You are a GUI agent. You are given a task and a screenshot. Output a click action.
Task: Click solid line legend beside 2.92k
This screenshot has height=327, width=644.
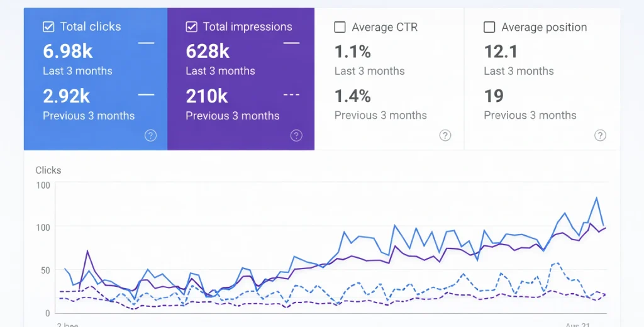[x=146, y=95]
